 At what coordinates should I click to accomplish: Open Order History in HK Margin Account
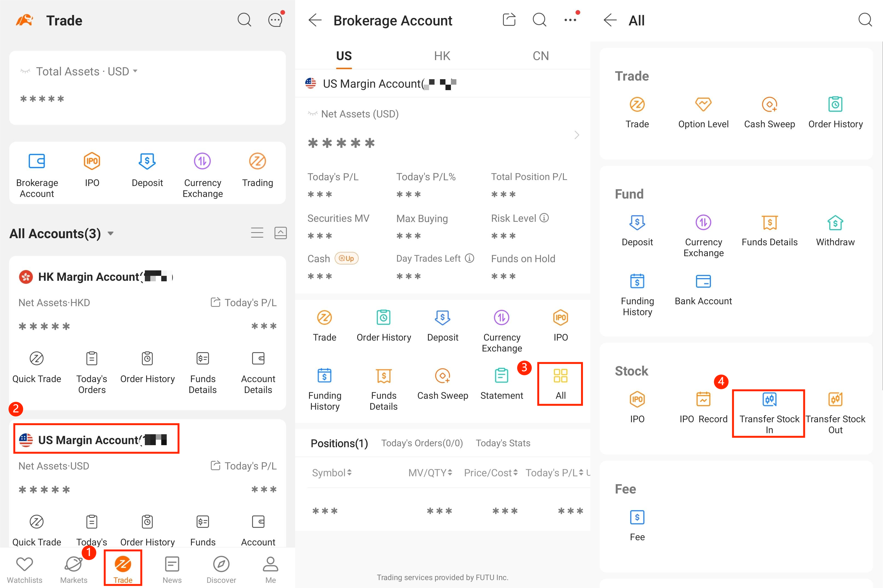coord(147,367)
